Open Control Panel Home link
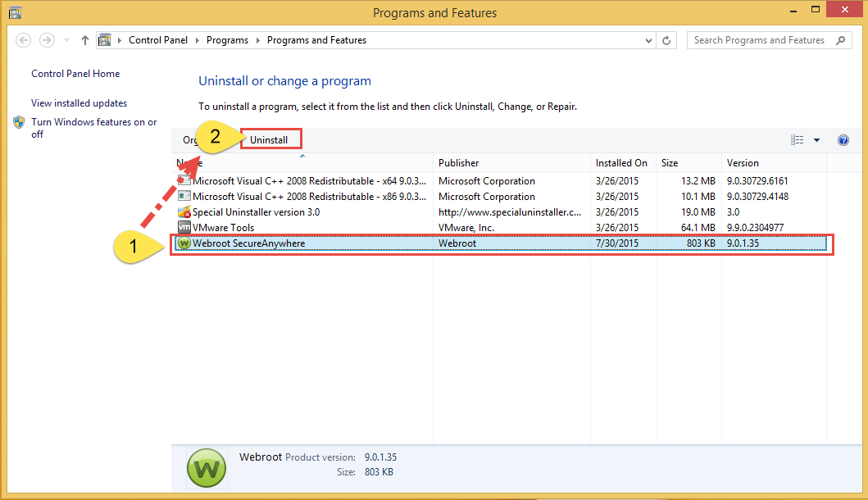 [75, 74]
